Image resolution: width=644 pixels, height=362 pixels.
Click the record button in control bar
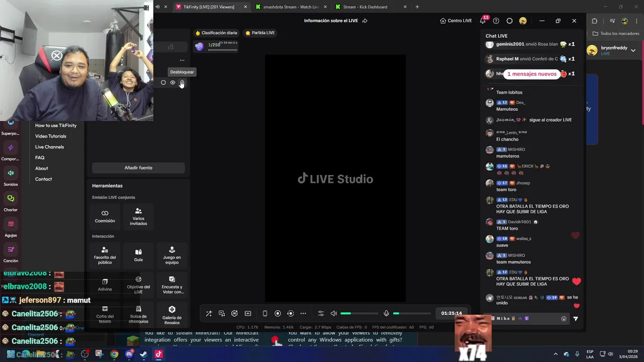click(278, 313)
